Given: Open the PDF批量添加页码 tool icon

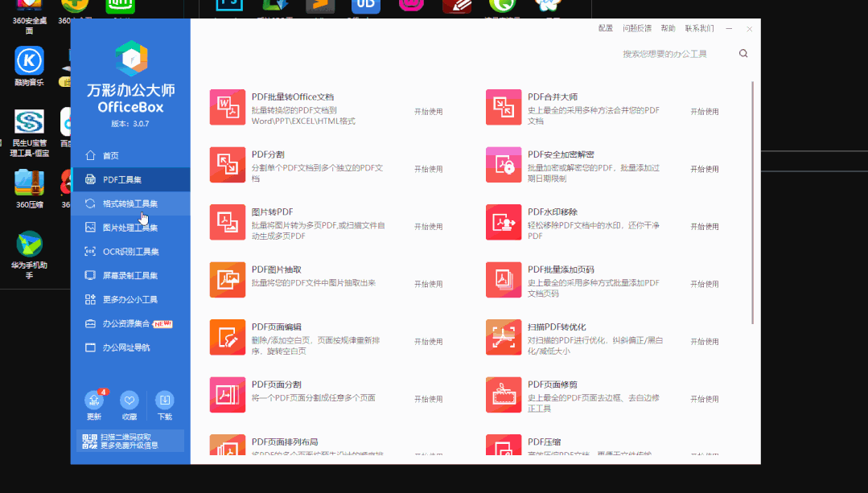Looking at the screenshot, I should [x=504, y=280].
